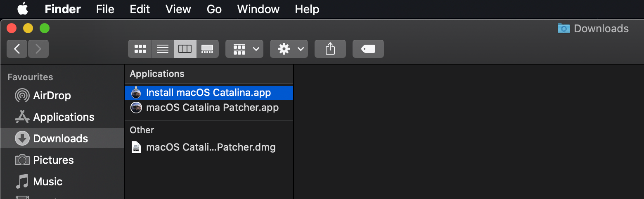Image resolution: width=644 pixels, height=199 pixels.
Task: Click the Share toolbar button
Action: pyautogui.click(x=330, y=49)
